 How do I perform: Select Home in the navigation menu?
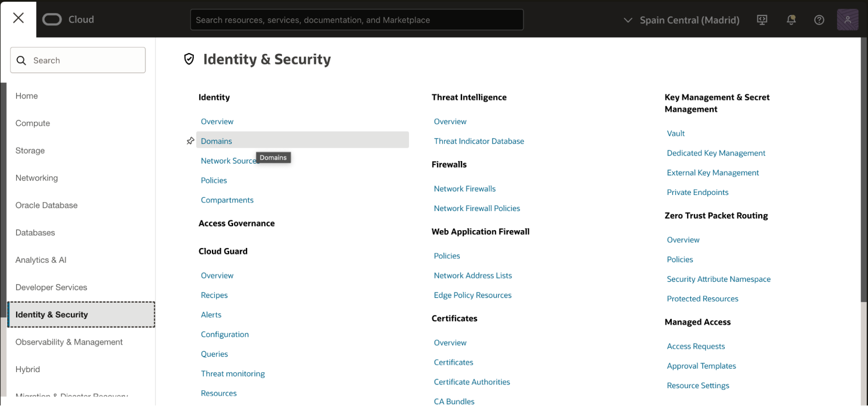[x=26, y=96]
